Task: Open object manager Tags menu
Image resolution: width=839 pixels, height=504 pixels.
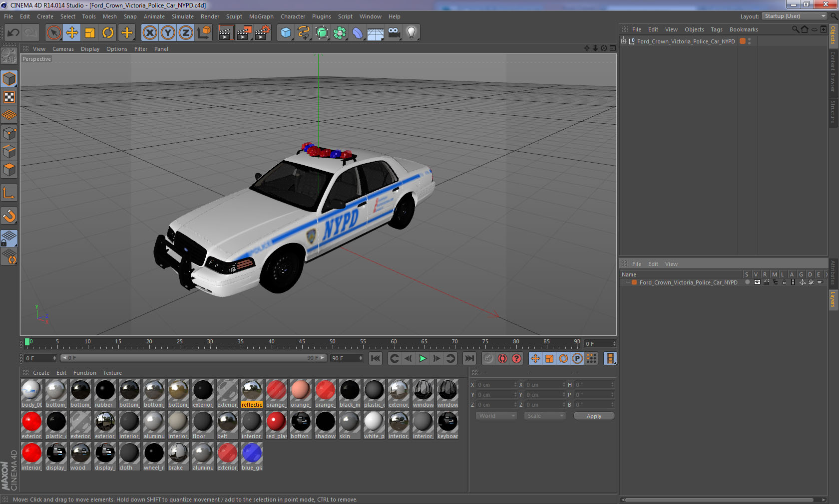Action: (717, 29)
